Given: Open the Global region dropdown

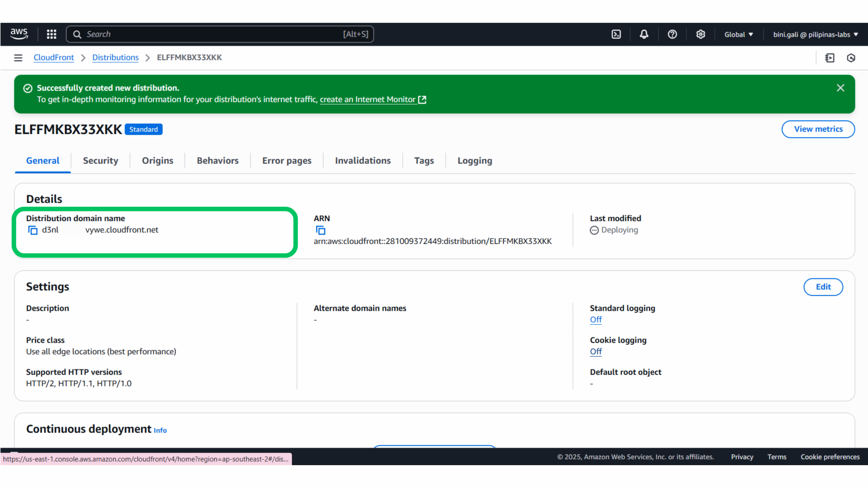Looking at the screenshot, I should [x=738, y=35].
